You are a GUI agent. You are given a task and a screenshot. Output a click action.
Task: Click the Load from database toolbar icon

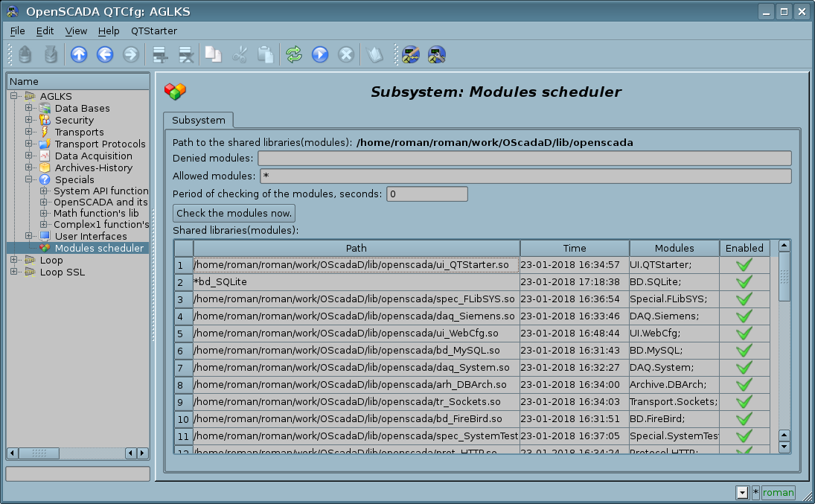[x=25, y=54]
